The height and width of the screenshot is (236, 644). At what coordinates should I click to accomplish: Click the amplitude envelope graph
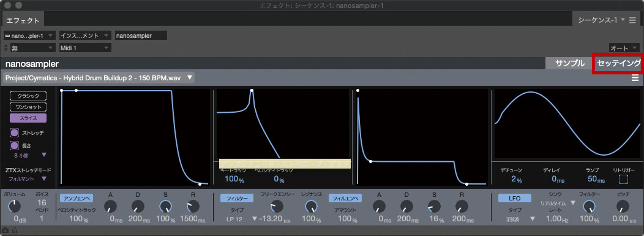(134, 137)
